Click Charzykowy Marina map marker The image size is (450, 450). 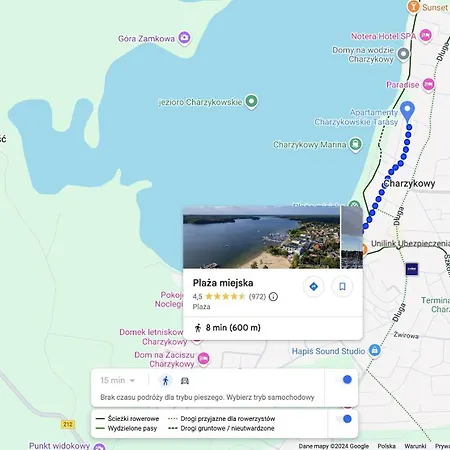click(x=356, y=145)
